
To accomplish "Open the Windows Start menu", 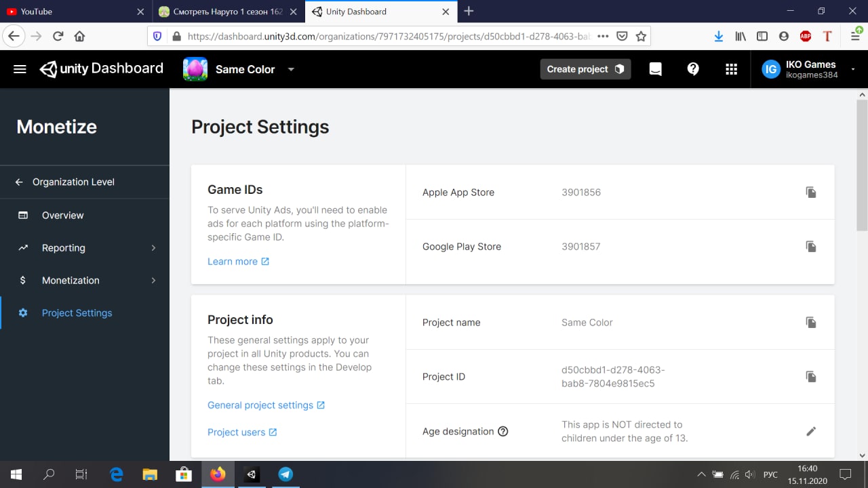I will (16, 474).
